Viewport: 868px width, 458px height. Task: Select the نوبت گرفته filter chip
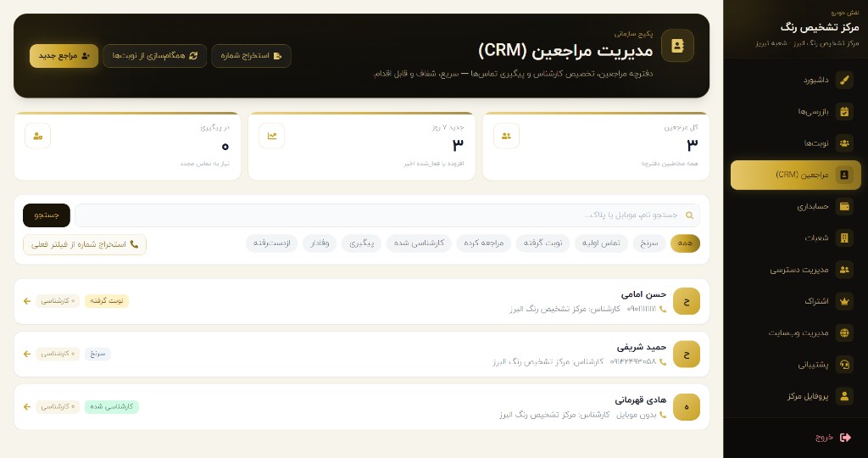click(542, 243)
